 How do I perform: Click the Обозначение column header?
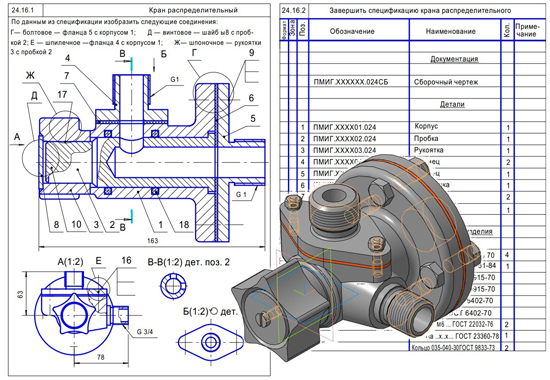click(x=352, y=31)
